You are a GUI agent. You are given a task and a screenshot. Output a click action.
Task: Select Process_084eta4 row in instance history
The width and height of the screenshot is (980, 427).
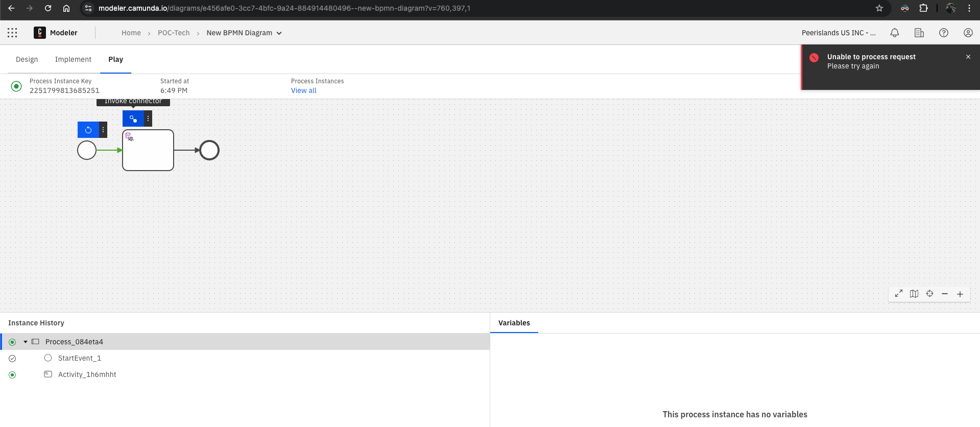(x=245, y=342)
